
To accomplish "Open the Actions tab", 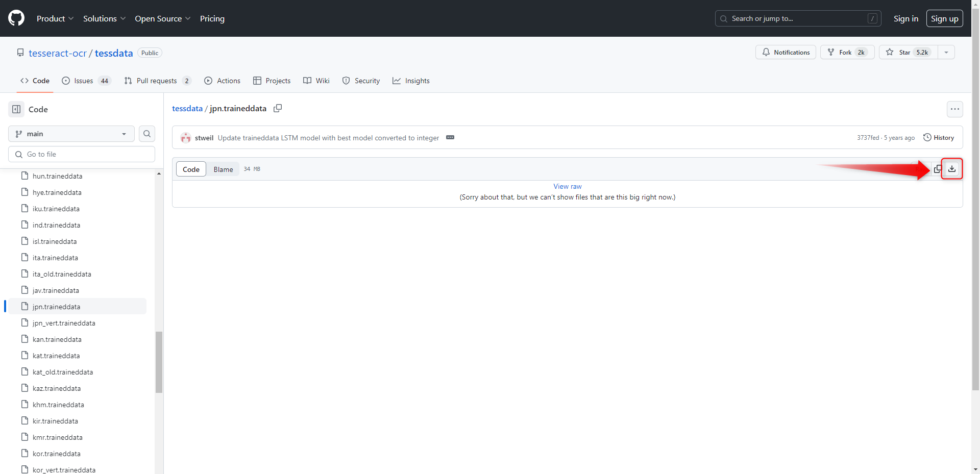I will (x=222, y=81).
